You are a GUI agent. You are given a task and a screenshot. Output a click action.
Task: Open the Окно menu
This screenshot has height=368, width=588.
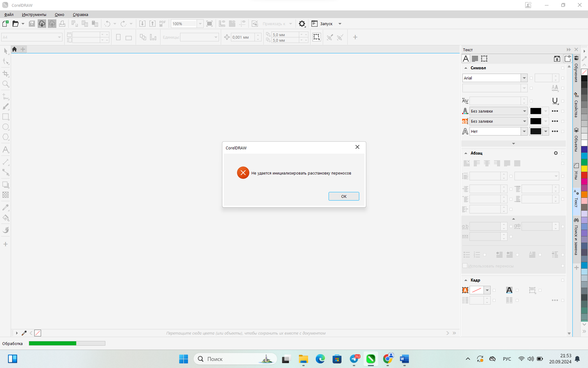click(60, 15)
